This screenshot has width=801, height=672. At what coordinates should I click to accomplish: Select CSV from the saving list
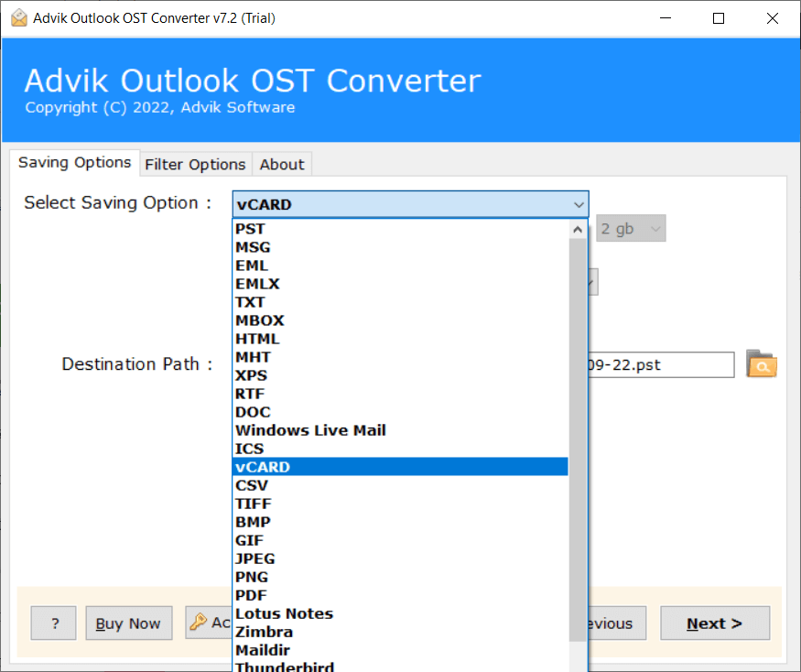pyautogui.click(x=401, y=485)
